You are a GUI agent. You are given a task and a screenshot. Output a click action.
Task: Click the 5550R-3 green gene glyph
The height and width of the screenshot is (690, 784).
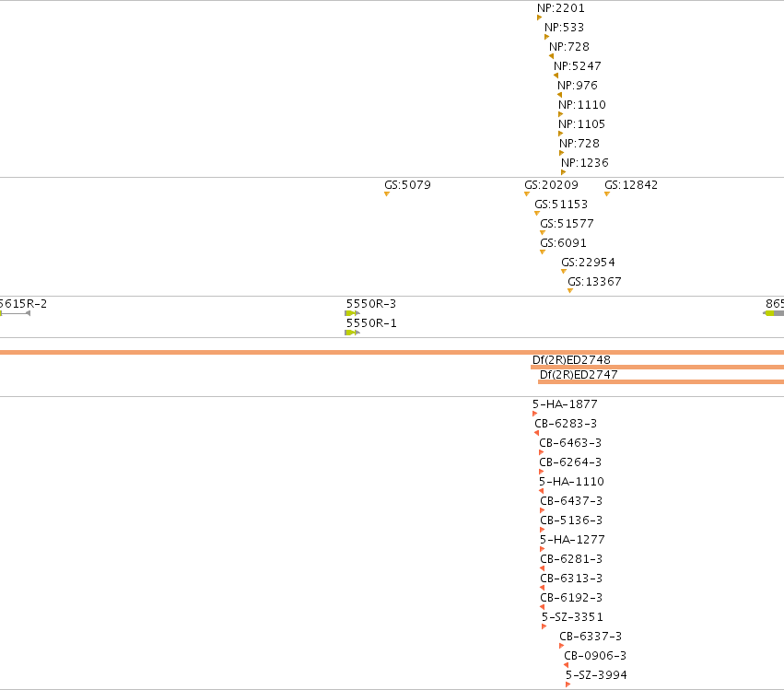click(353, 313)
